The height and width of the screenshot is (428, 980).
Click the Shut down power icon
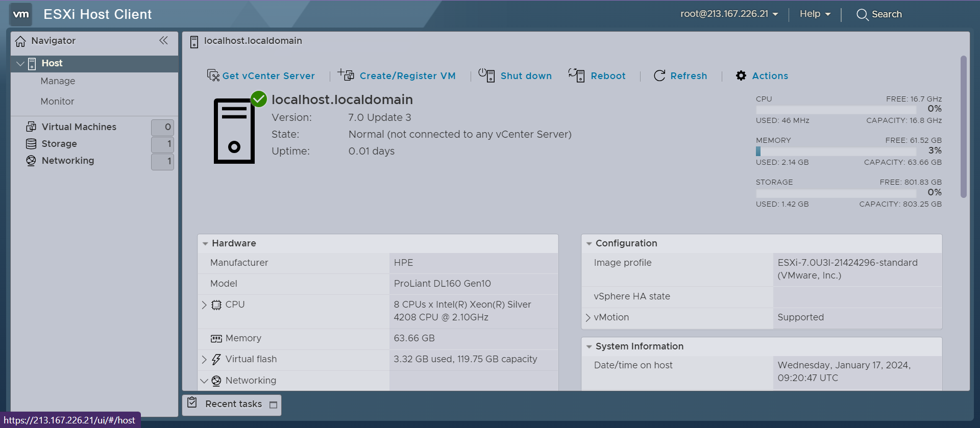point(486,75)
